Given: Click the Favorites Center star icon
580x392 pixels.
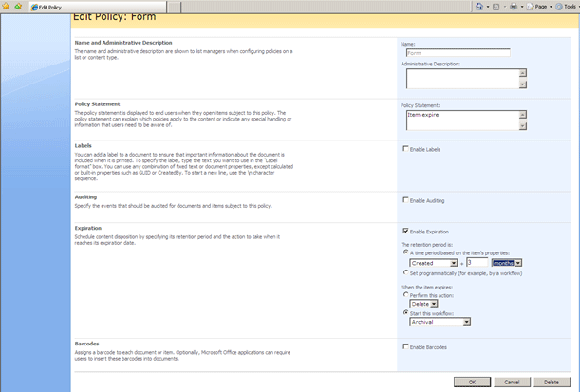Looking at the screenshot, I should click(6, 7).
